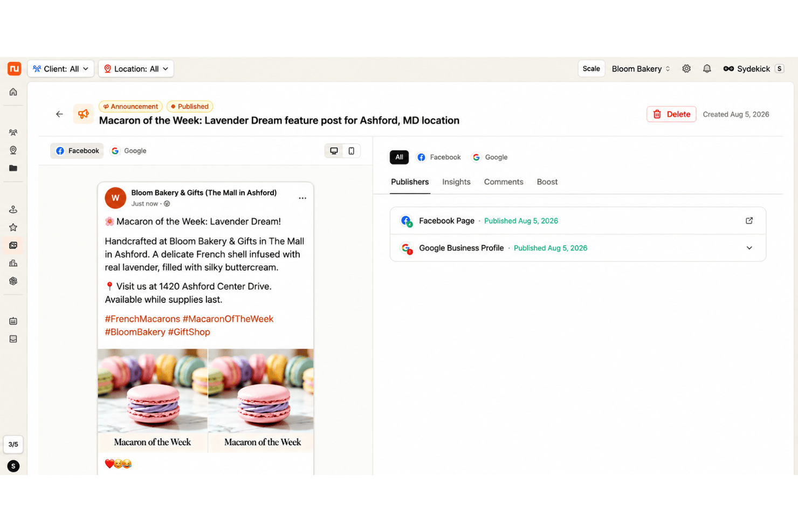Open the left macaron post image
Screen dimensions: 798x532
coord(153,400)
